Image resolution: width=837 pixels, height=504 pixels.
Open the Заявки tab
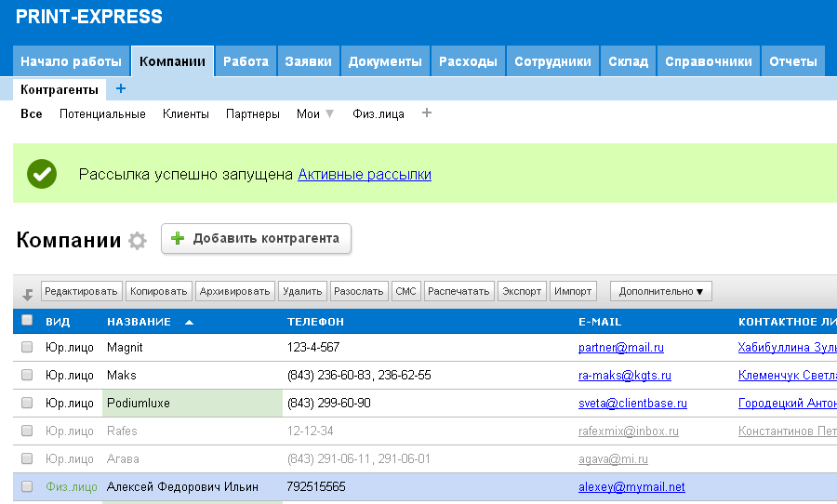coord(308,61)
